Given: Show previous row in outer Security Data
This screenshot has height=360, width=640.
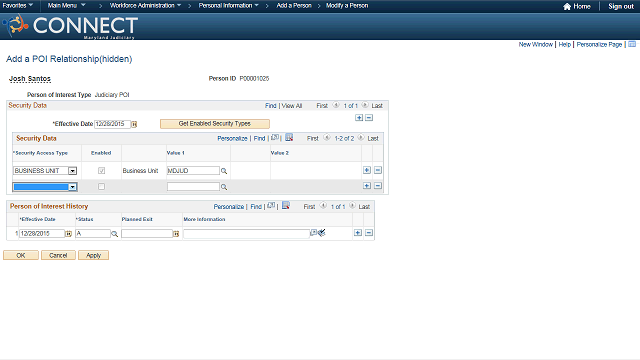Looking at the screenshot, I should click(336, 105).
